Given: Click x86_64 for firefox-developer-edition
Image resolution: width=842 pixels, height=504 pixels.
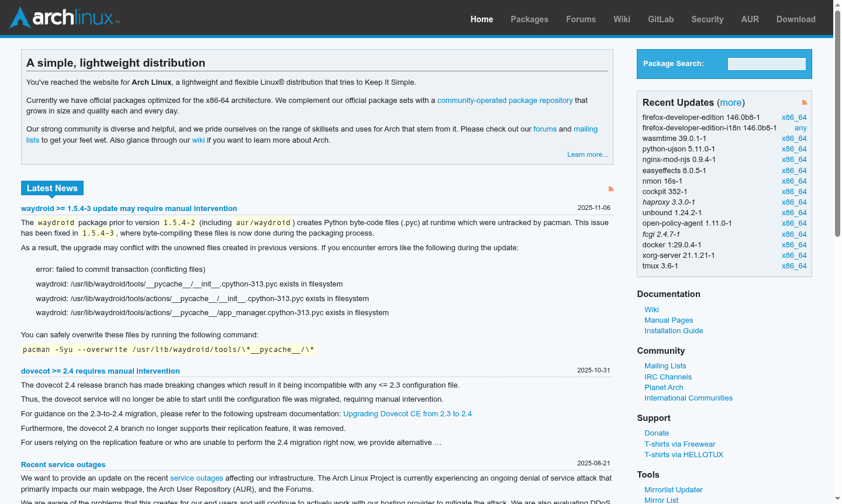Looking at the screenshot, I should (793, 117).
